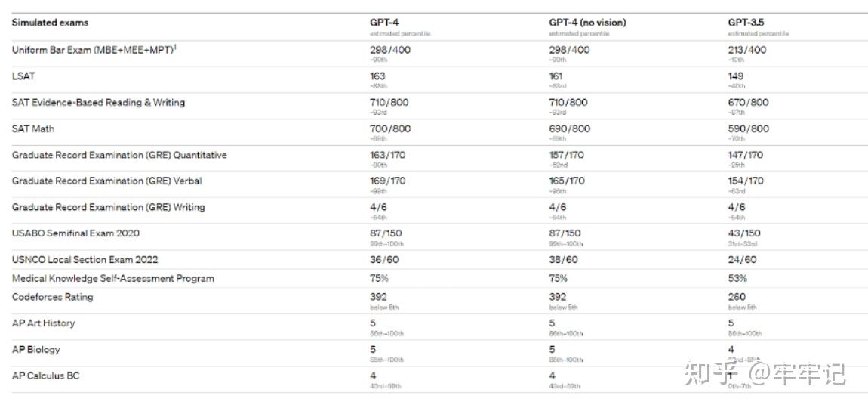Viewport: 868px width, 408px height.
Task: Select Medical Knowledge Self-Assessment Program label
Action: click(112, 278)
